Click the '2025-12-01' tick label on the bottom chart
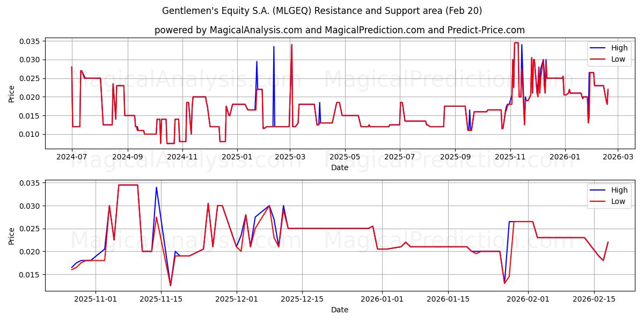 click(237, 299)
